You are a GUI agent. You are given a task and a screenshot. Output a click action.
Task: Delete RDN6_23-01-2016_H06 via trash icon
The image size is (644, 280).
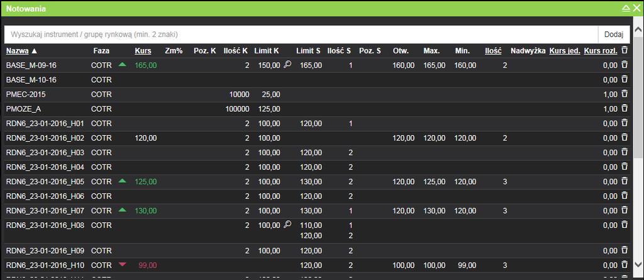tap(625, 196)
